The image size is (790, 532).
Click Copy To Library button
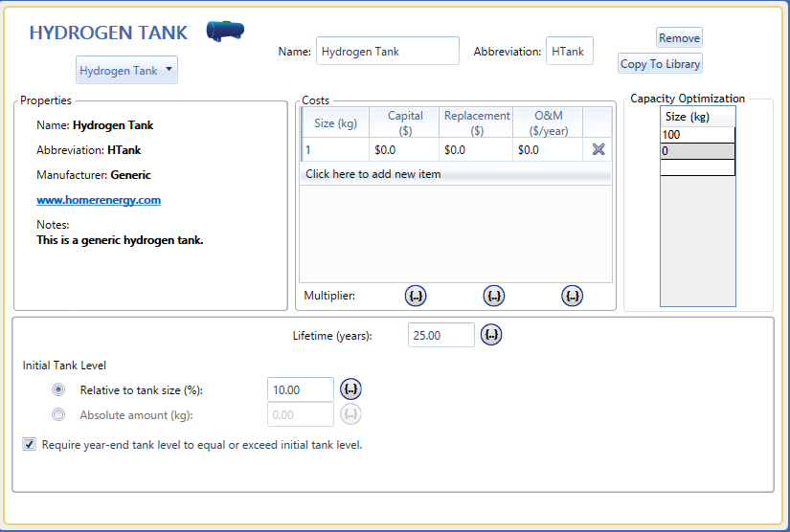[660, 64]
